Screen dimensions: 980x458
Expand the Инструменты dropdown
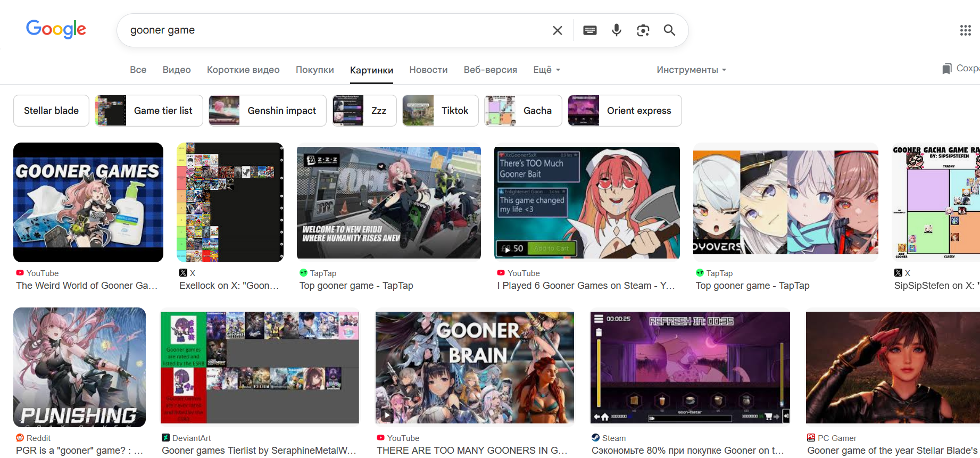(x=691, y=70)
